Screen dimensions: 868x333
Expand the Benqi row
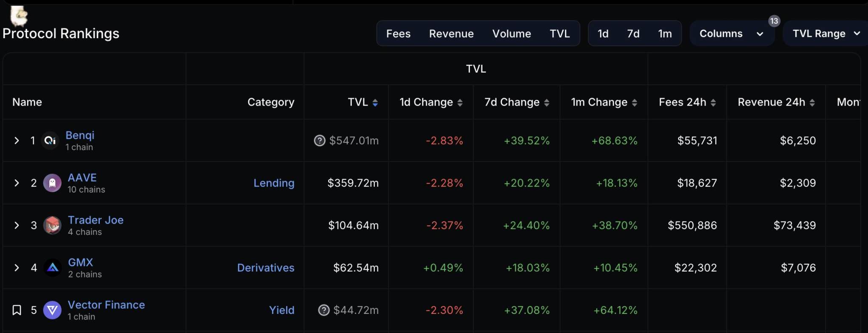coord(17,140)
